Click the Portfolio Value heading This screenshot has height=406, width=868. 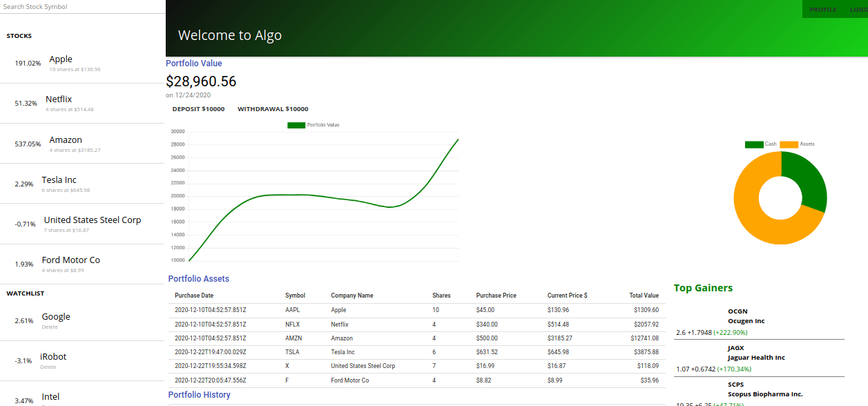(194, 64)
